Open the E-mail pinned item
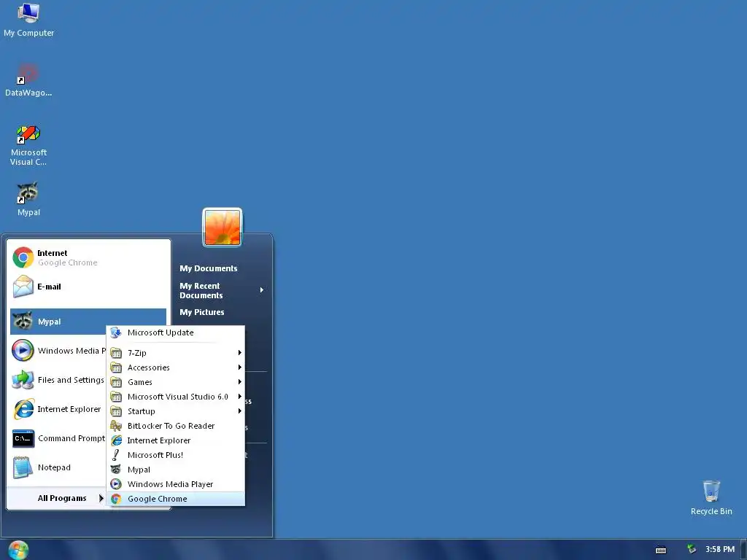Viewport: 747px width, 560px height. coord(88,287)
